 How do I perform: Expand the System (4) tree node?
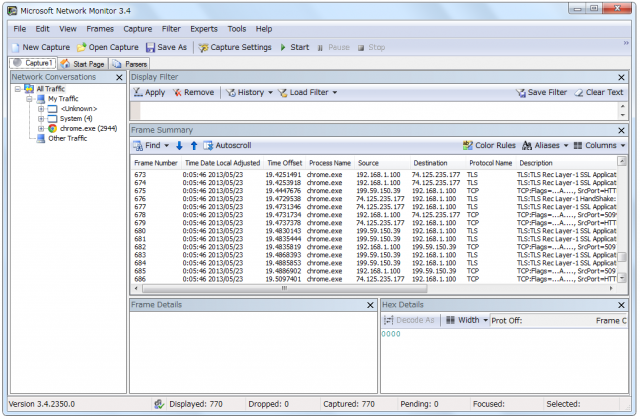click(41, 119)
